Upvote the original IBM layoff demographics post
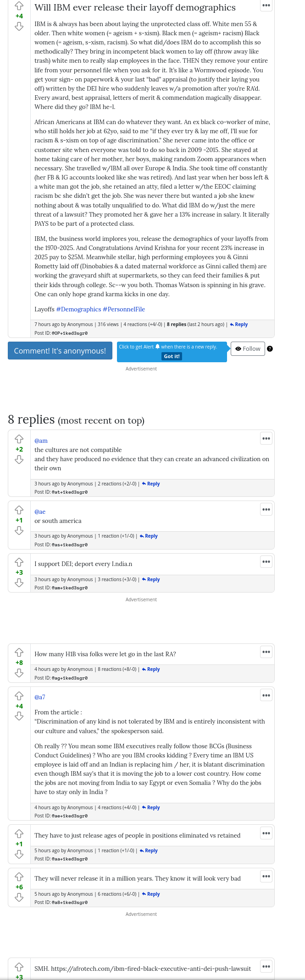This screenshot has width=305, height=980. [19, 6]
